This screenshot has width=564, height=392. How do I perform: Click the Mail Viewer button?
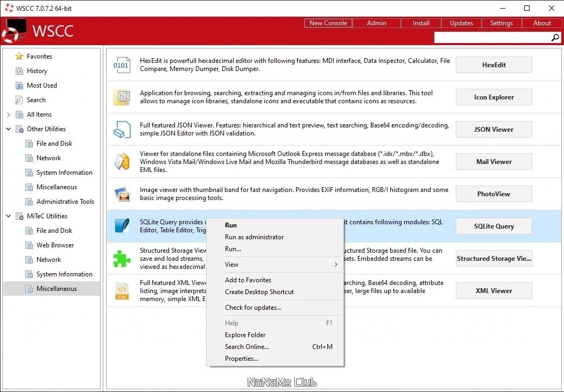[494, 162]
